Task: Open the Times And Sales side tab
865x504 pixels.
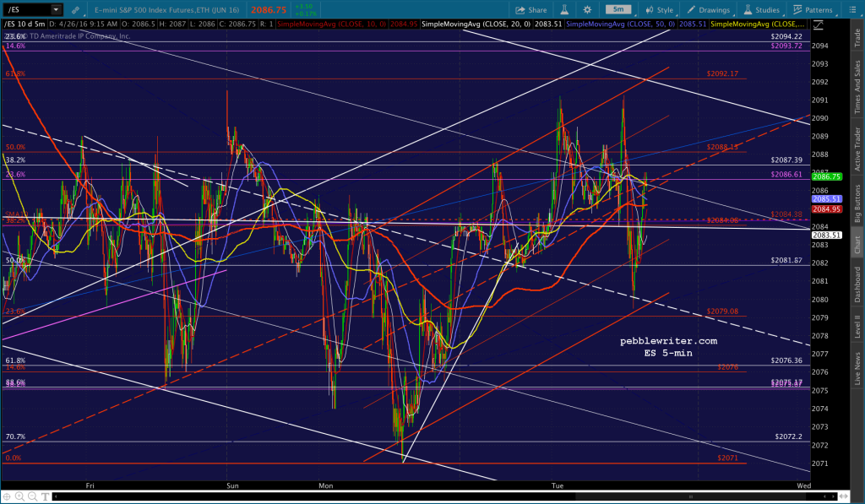Action: point(857,87)
